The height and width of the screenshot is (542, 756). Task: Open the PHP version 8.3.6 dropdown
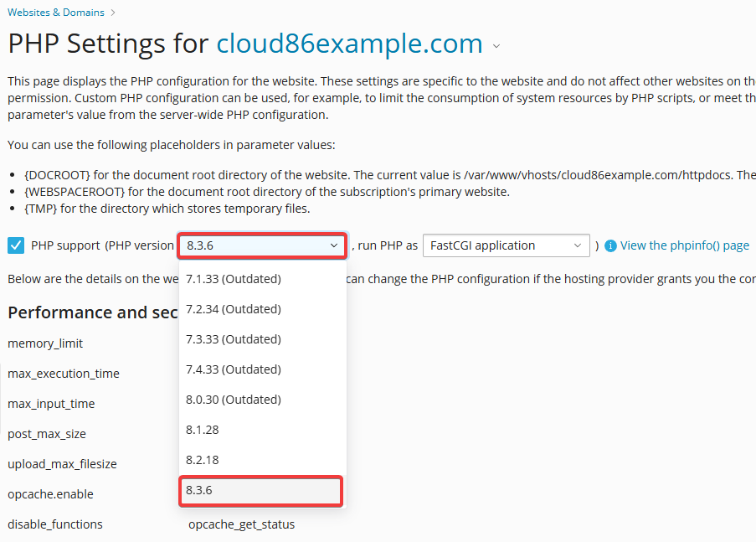[x=262, y=245]
